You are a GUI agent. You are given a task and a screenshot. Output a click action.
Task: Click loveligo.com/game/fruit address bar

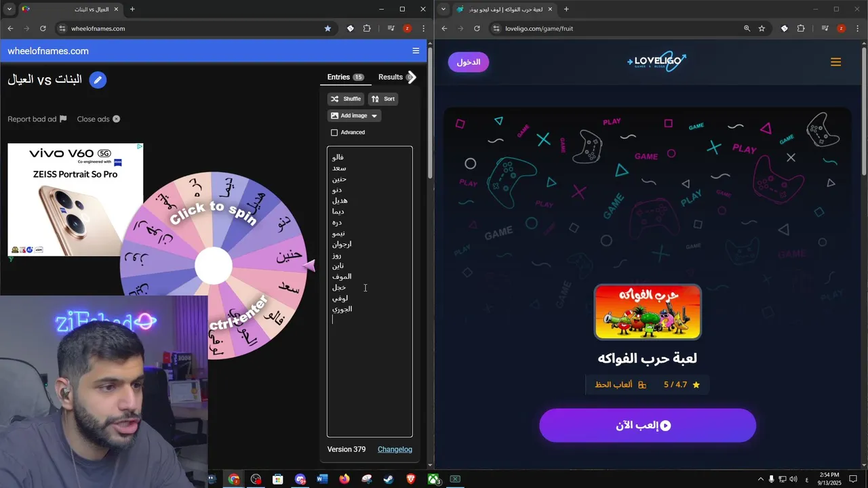629,28
